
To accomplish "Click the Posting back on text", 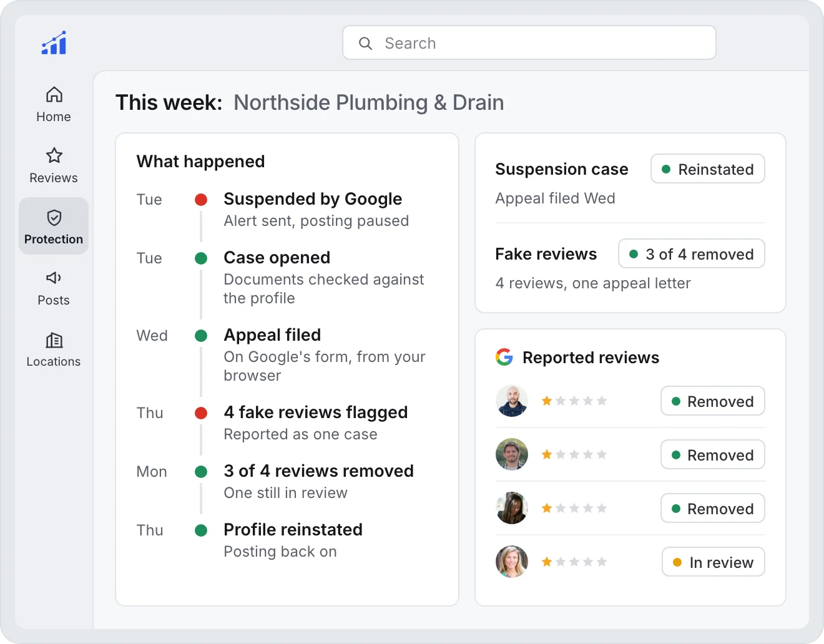I will pos(280,552).
